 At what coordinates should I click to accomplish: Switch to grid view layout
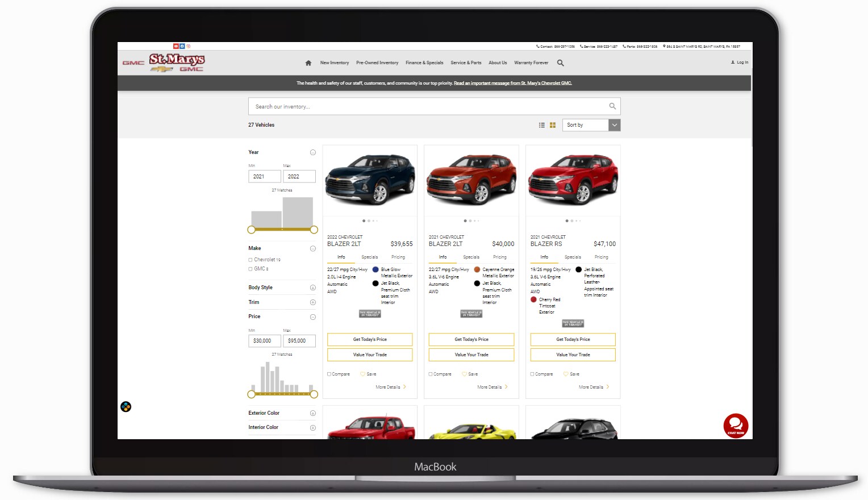(x=553, y=125)
